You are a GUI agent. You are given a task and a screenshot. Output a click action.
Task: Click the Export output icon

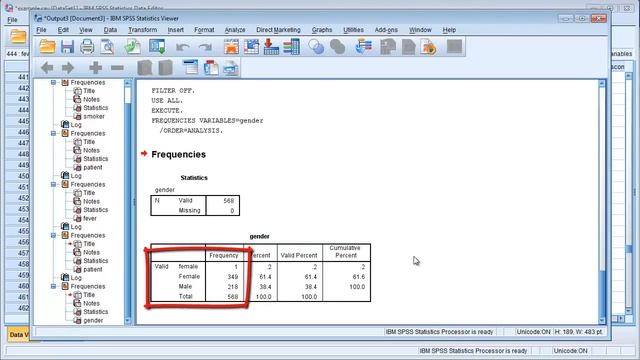tap(133, 47)
